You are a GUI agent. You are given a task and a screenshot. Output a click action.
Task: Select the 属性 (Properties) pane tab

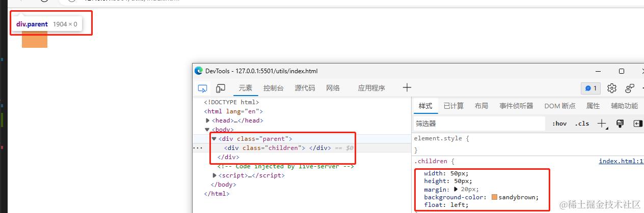[593, 106]
